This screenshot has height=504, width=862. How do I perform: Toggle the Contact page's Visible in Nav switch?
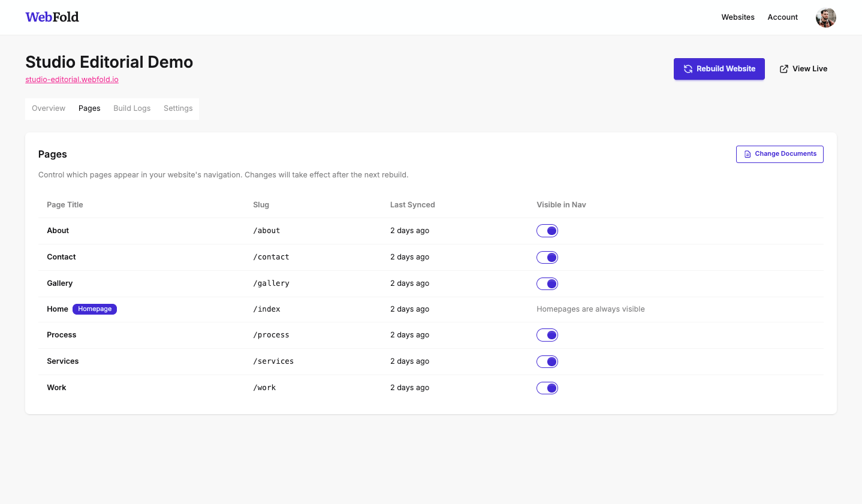coord(547,256)
